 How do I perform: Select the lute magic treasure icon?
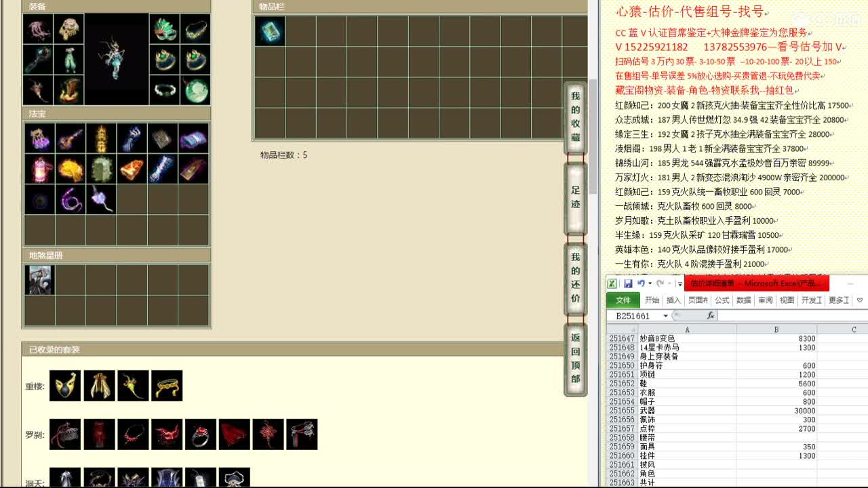click(x=70, y=138)
